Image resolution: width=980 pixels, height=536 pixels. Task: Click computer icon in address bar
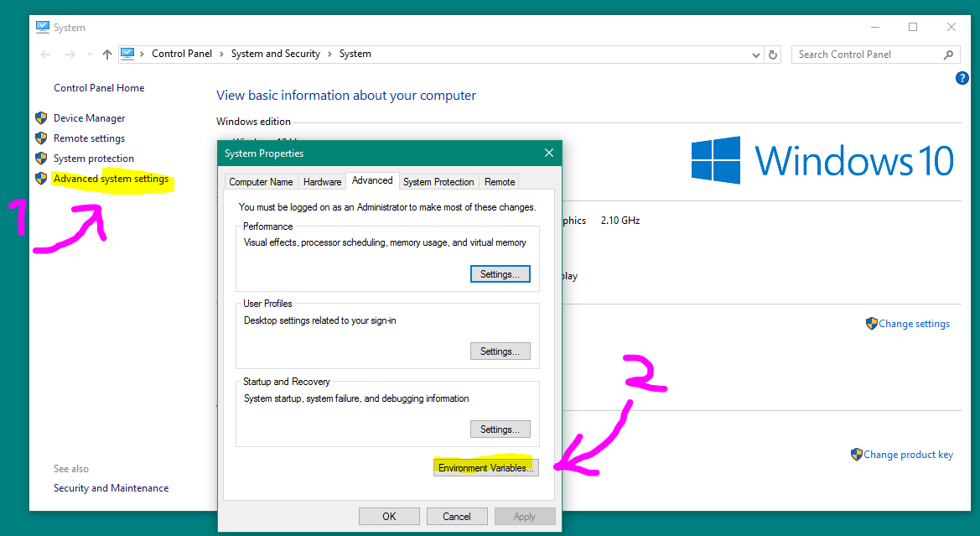click(x=127, y=54)
